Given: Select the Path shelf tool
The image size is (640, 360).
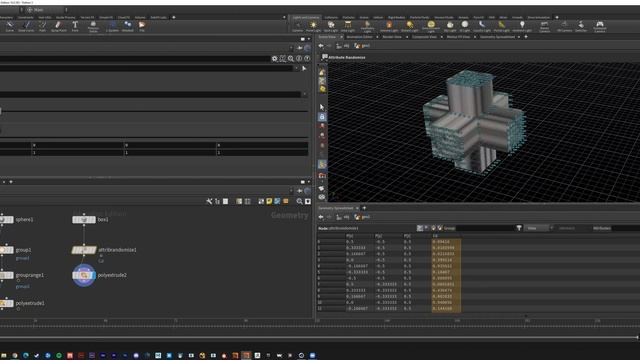Looking at the screenshot, I should (x=42, y=27).
